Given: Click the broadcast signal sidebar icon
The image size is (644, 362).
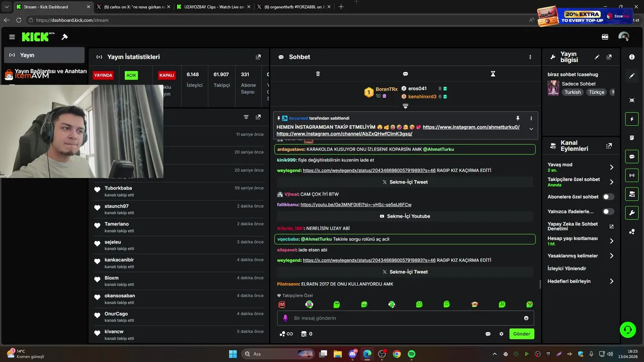Looking at the screenshot, I should [x=632, y=175].
